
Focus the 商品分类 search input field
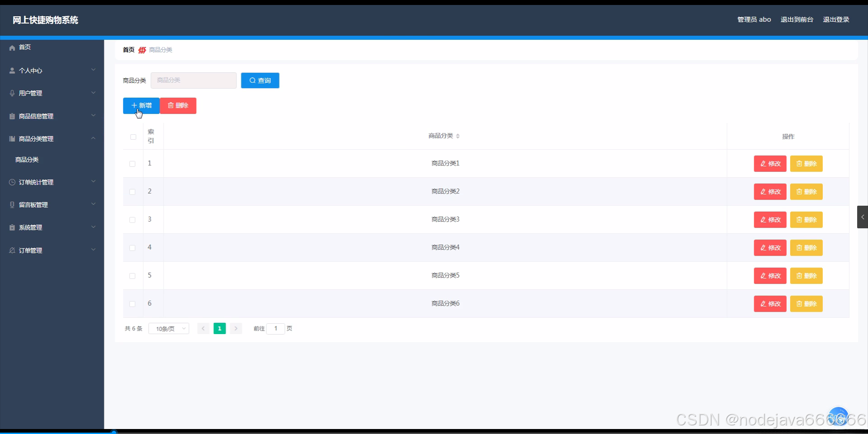tap(193, 80)
